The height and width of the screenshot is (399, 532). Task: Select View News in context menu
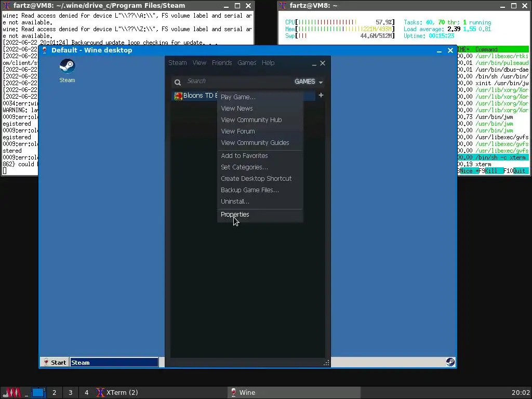point(260,109)
